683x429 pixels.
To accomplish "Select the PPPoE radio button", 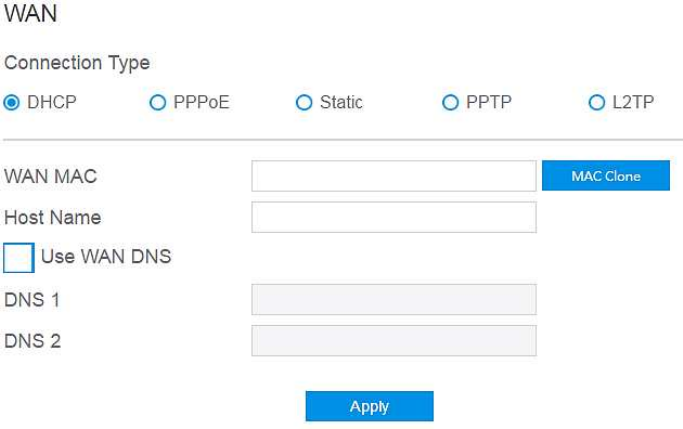I will tap(157, 102).
